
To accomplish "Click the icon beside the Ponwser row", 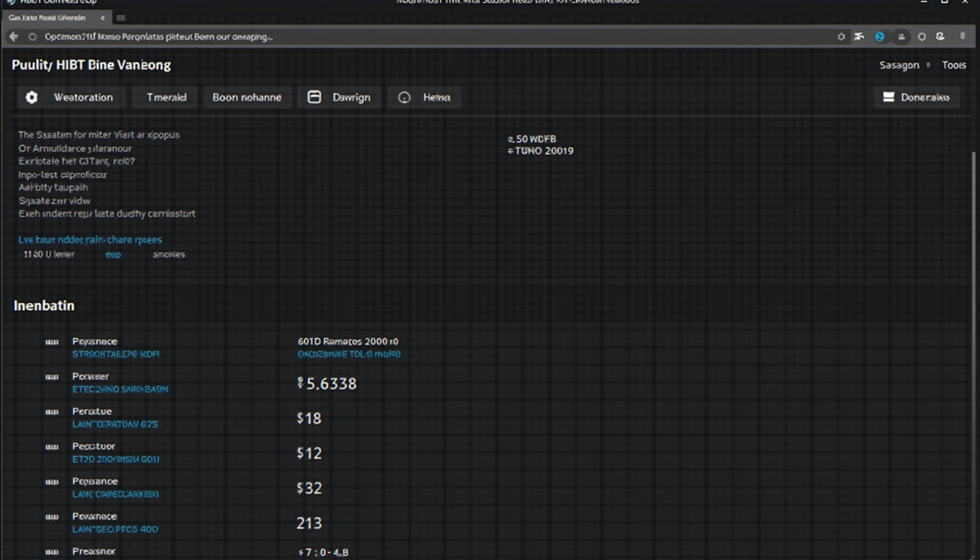I will click(52, 377).
